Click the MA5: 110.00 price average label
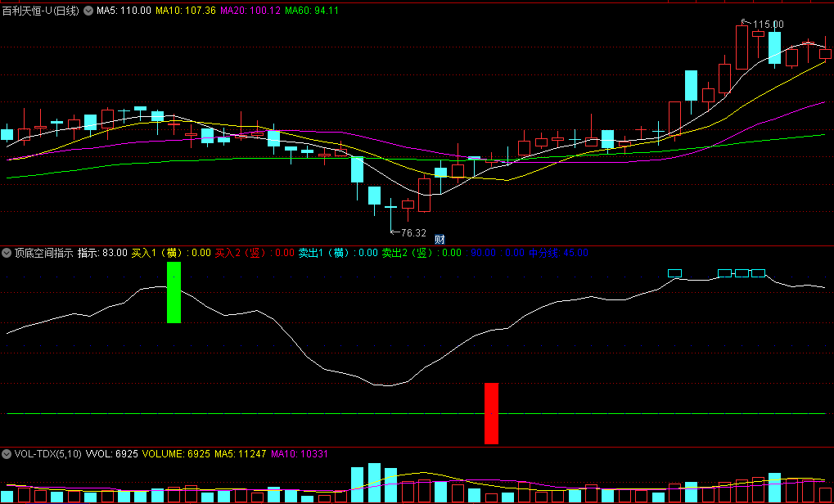The height and width of the screenshot is (504, 834). click(124, 10)
